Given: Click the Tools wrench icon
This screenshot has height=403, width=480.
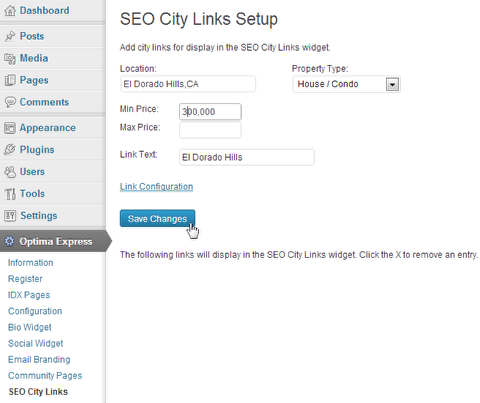Looking at the screenshot, I should pyautogui.click(x=10, y=194).
